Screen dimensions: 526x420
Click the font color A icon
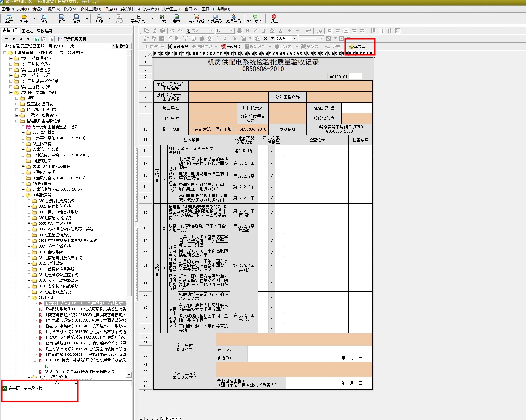point(280,31)
